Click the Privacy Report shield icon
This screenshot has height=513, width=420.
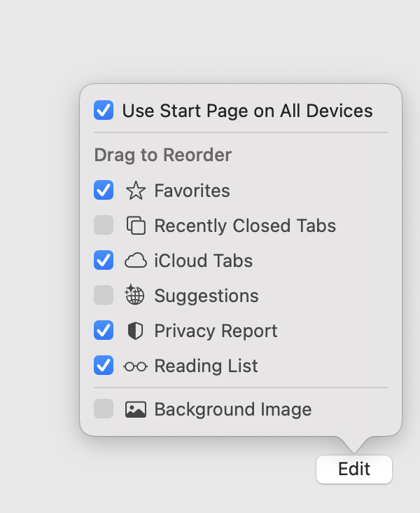135,331
